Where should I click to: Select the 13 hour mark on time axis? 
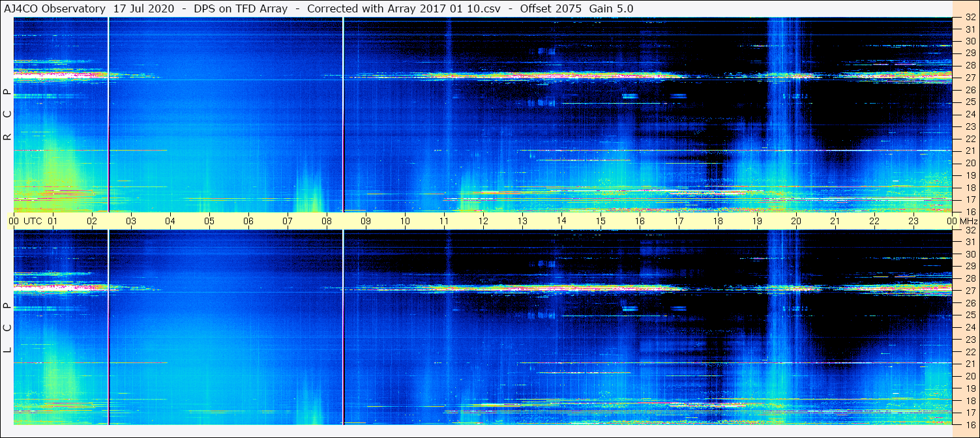click(522, 221)
